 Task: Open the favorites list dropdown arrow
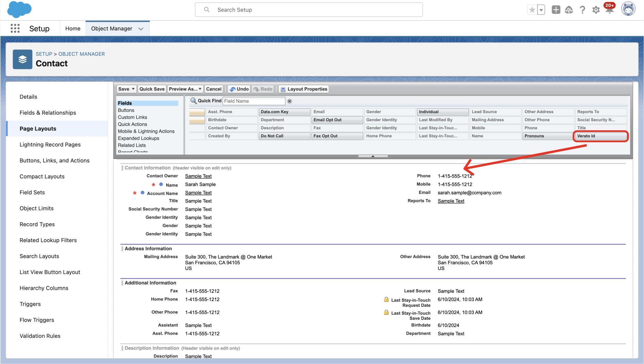point(541,10)
